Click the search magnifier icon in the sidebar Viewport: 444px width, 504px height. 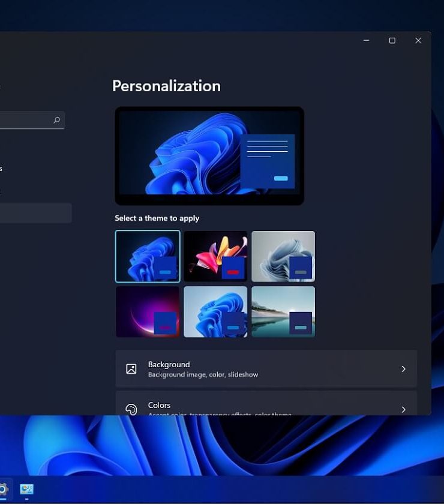[x=56, y=120]
